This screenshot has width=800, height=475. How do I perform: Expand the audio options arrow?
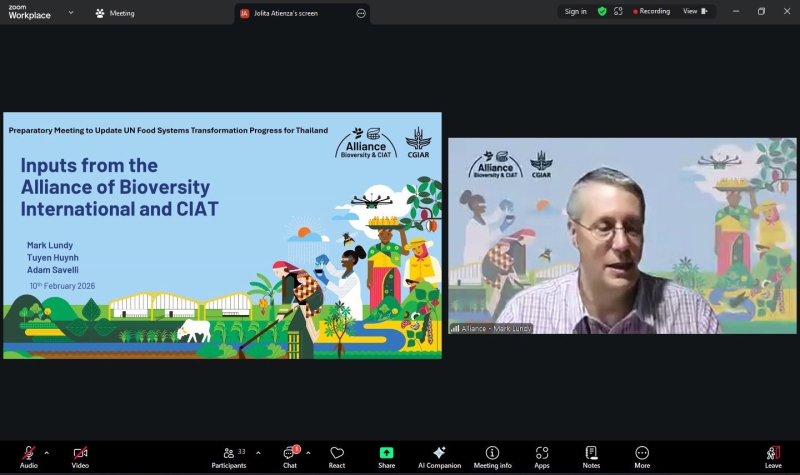click(x=47, y=452)
